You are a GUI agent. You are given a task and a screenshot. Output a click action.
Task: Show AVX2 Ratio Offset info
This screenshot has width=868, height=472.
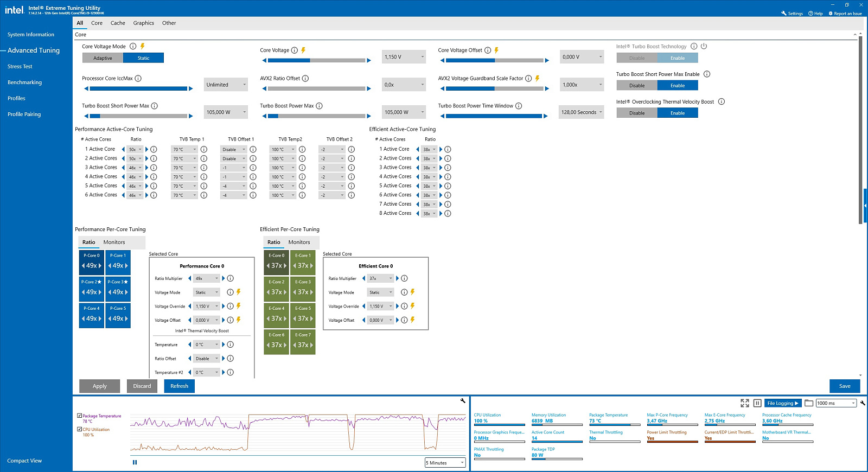305,78
